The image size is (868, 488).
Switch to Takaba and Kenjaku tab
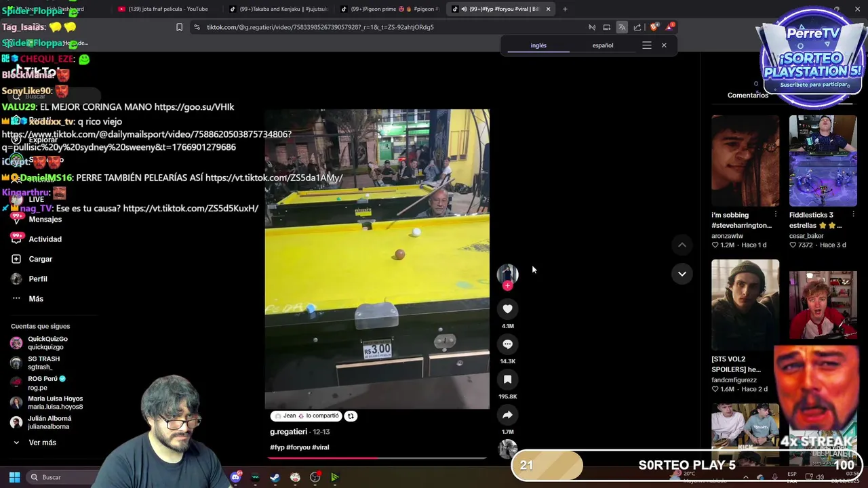(278, 9)
